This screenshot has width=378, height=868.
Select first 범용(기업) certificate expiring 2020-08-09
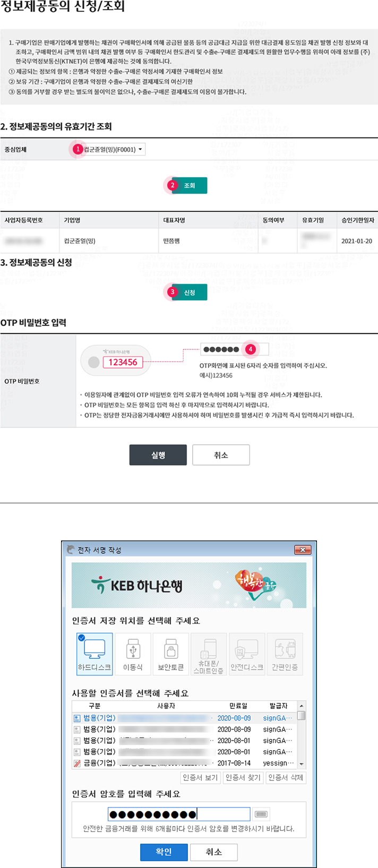[x=185, y=718]
